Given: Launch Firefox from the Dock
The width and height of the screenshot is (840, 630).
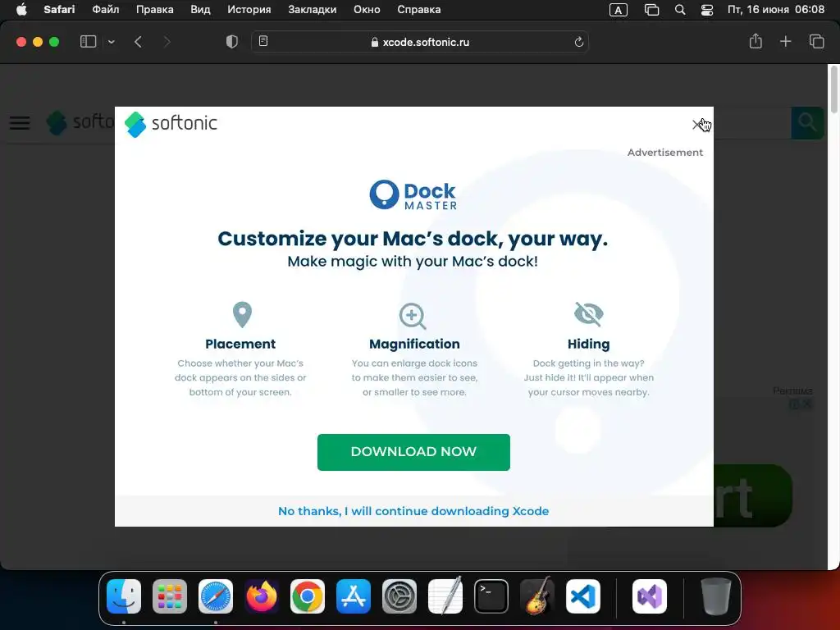Looking at the screenshot, I should coord(262,596).
